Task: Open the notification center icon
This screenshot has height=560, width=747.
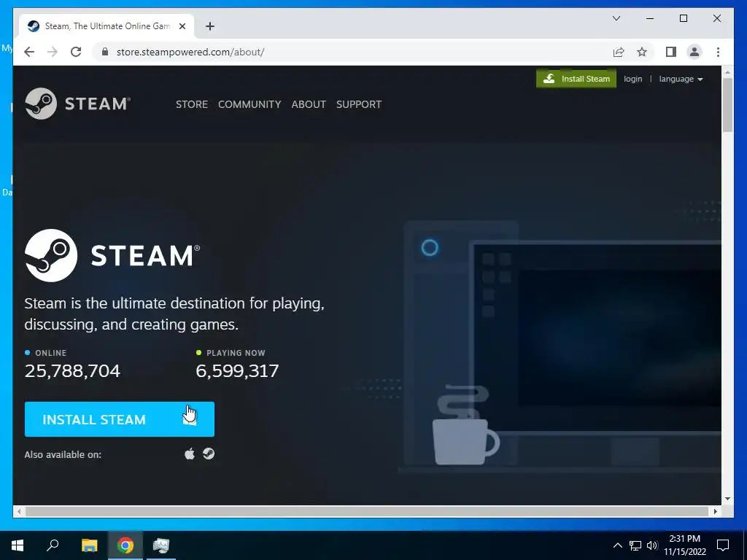Action: [723, 545]
